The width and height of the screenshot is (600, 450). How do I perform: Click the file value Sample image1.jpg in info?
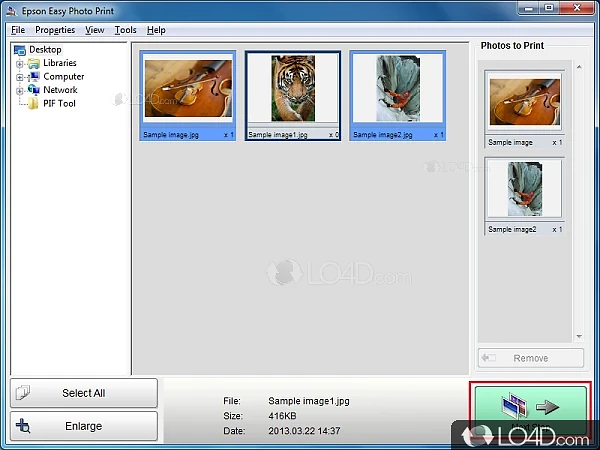pyautogui.click(x=308, y=401)
